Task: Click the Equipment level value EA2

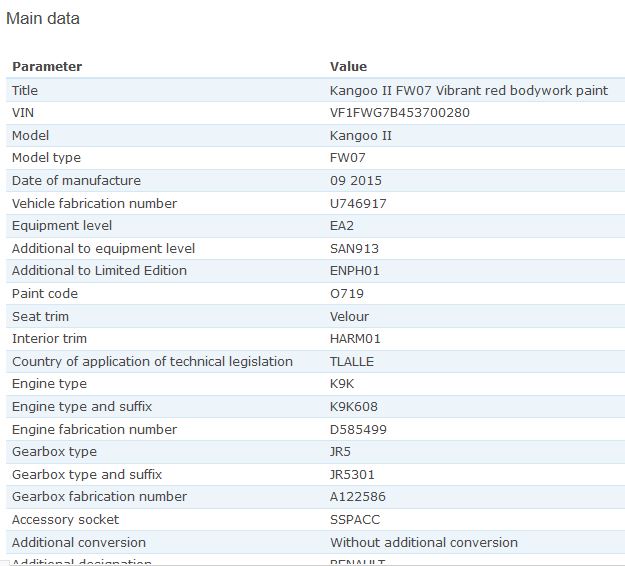Action: point(341,226)
